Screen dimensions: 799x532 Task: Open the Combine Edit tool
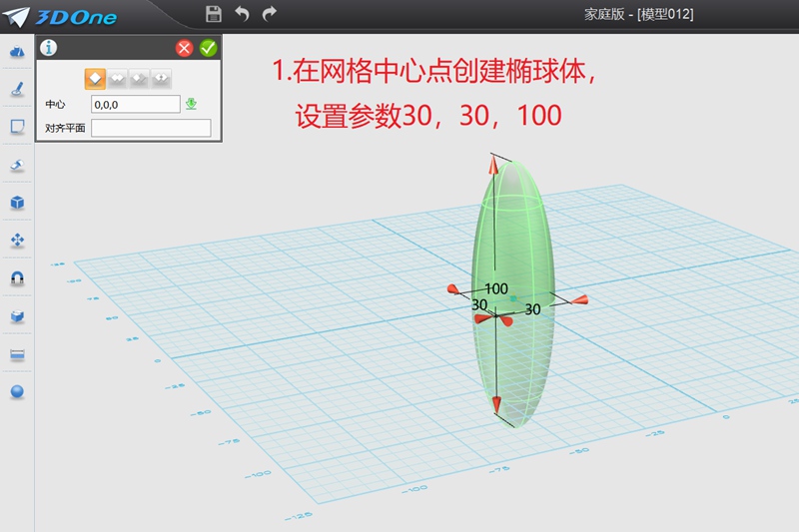(17, 316)
